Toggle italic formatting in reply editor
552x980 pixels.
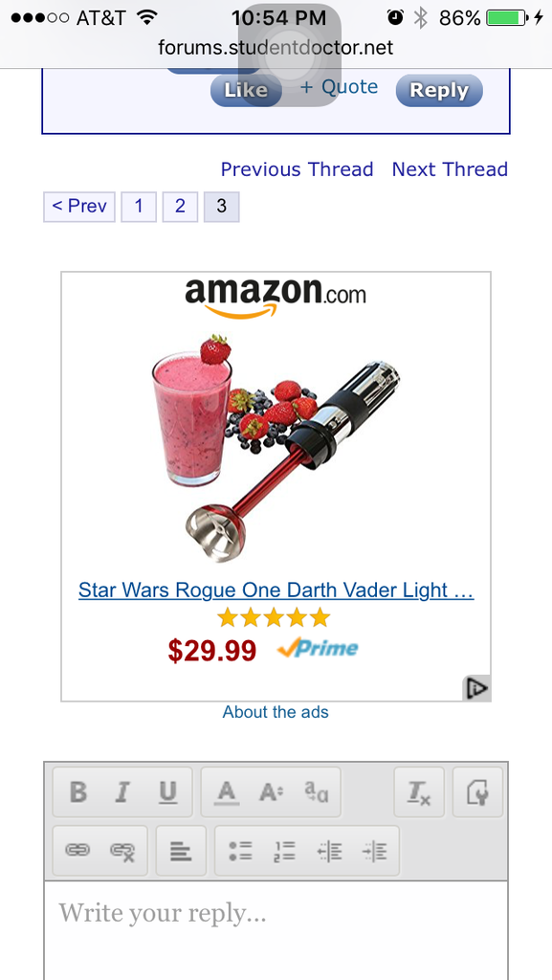pyautogui.click(x=121, y=792)
